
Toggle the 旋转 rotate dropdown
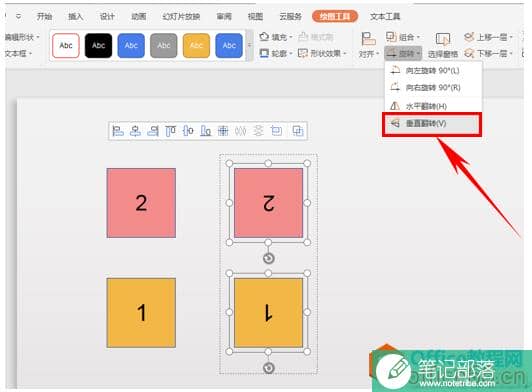tap(403, 53)
